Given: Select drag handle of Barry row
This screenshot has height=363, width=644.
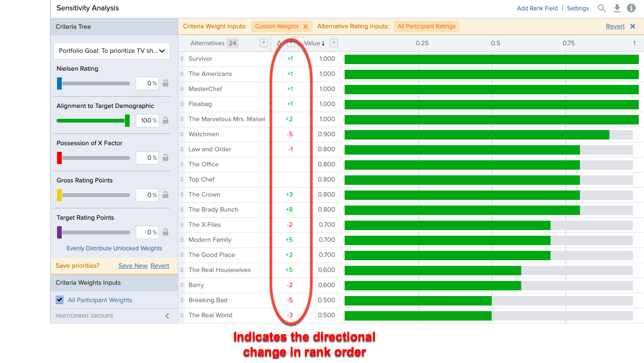Looking at the screenshot, I should [x=182, y=285].
